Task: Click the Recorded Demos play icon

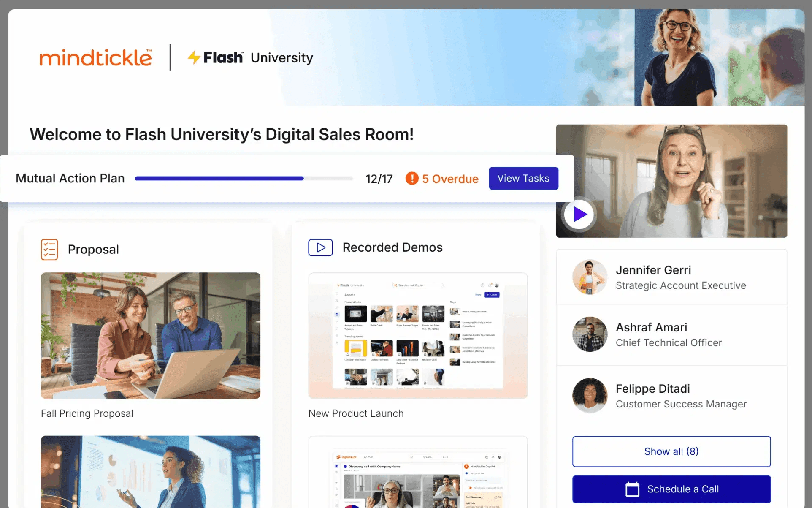Action: click(320, 247)
